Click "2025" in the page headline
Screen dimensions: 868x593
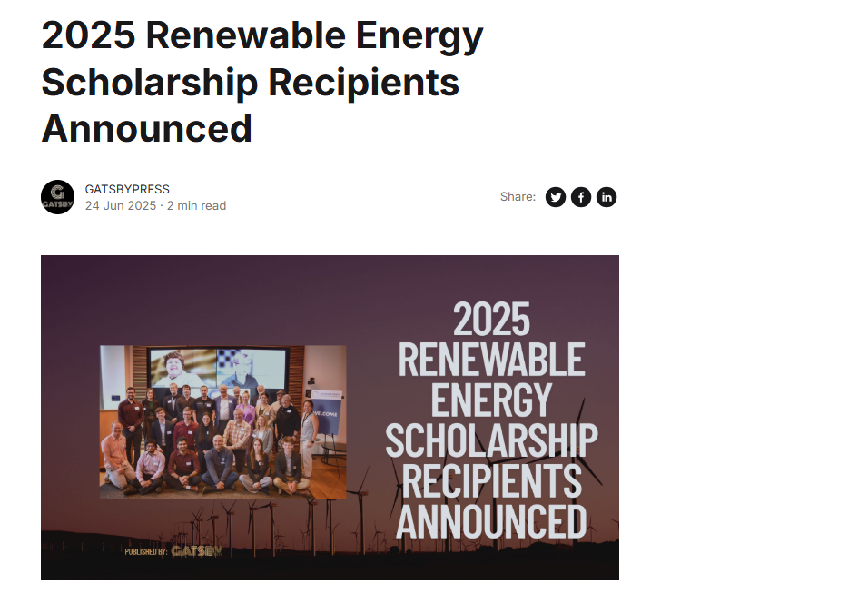87,36
